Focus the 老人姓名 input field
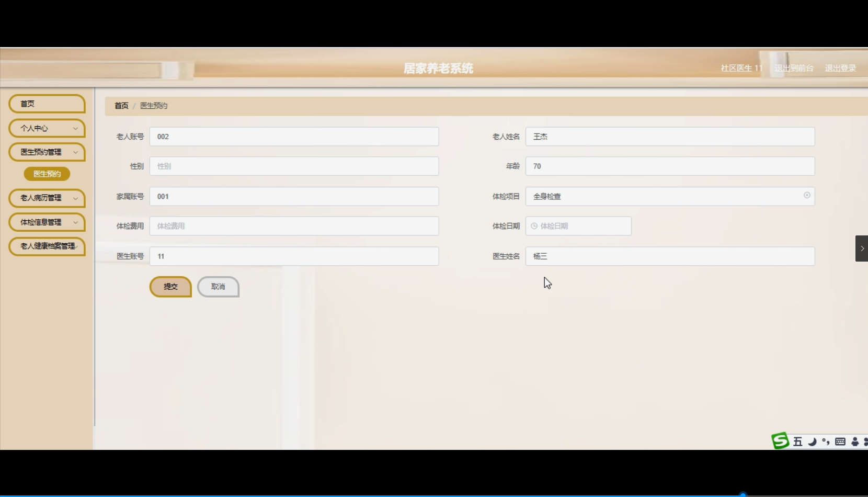This screenshot has height=497, width=868. point(670,137)
